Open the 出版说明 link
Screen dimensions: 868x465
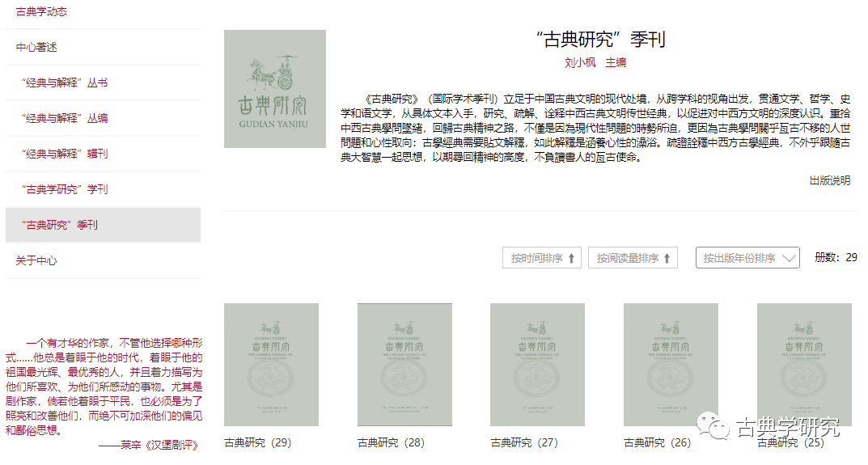829,180
